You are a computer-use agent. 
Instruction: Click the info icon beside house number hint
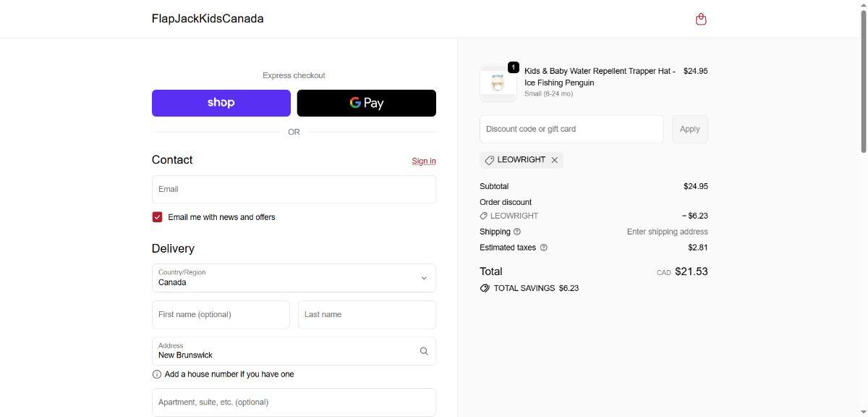pos(157,374)
